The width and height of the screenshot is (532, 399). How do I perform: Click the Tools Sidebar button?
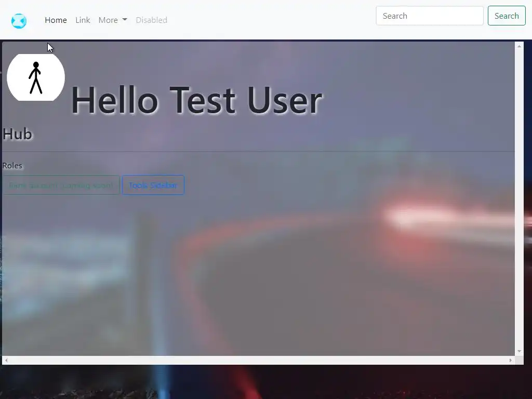tap(153, 185)
